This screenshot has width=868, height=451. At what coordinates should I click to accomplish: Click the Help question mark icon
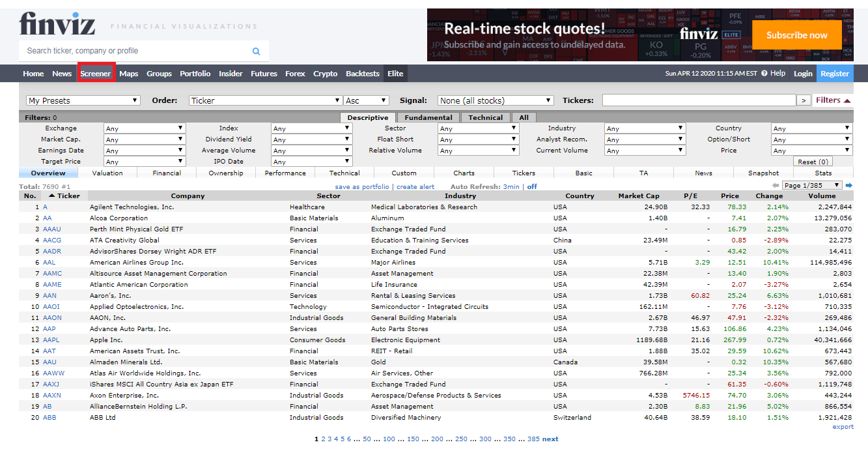[x=764, y=74]
